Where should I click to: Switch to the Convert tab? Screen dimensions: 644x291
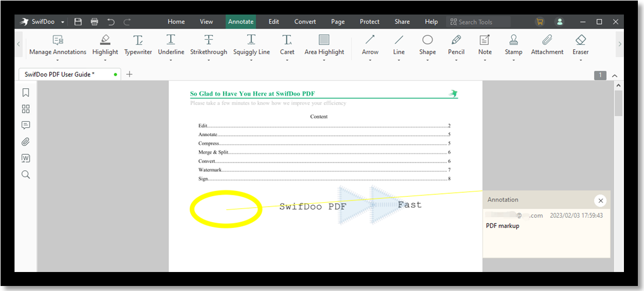[x=305, y=22]
